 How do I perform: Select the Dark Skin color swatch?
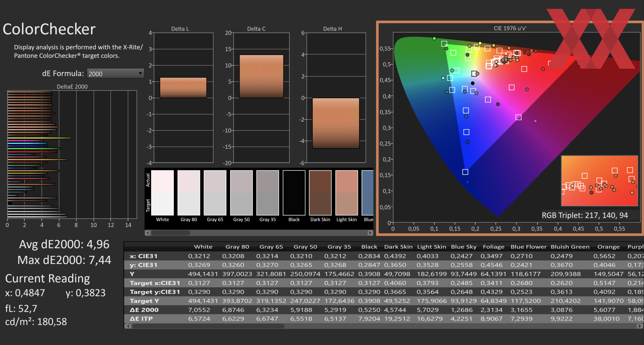320,193
